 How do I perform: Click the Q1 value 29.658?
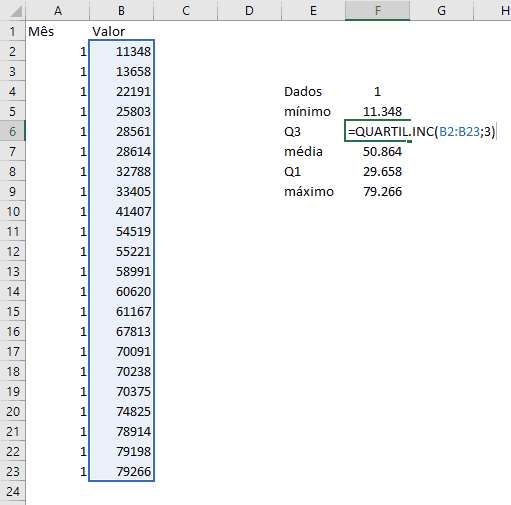tap(377, 171)
